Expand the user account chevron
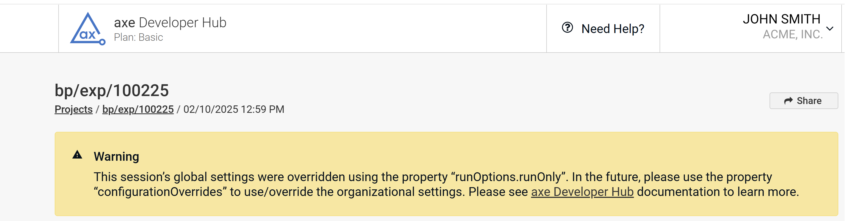Viewport: 868px width, 221px height. click(830, 29)
